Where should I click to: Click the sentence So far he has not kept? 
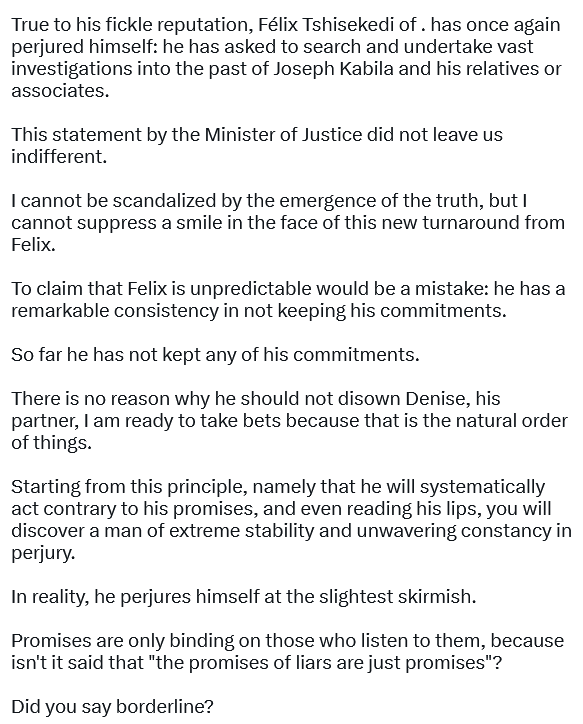click(215, 355)
